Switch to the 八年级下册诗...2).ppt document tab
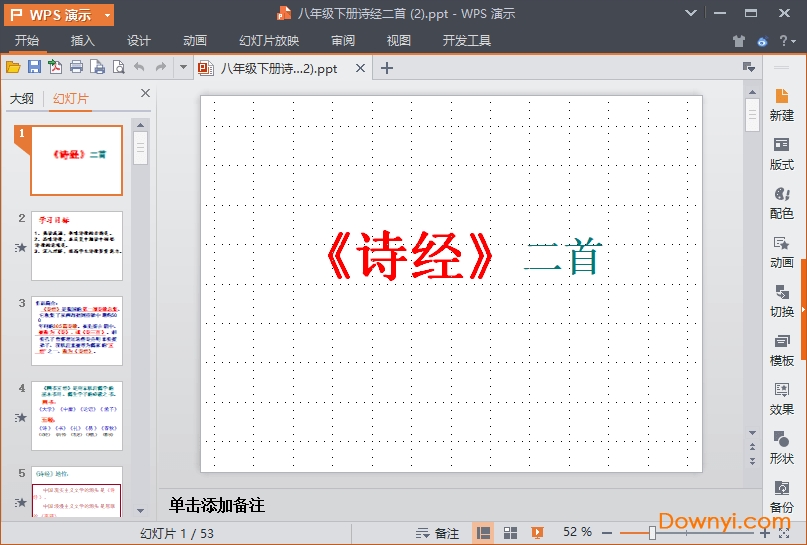 pos(279,68)
